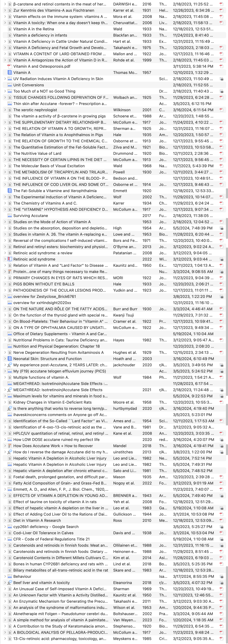Click the item icon beside Retinoic acid syndrome 2022
The image size is (228, 644).
coord(10,259)
